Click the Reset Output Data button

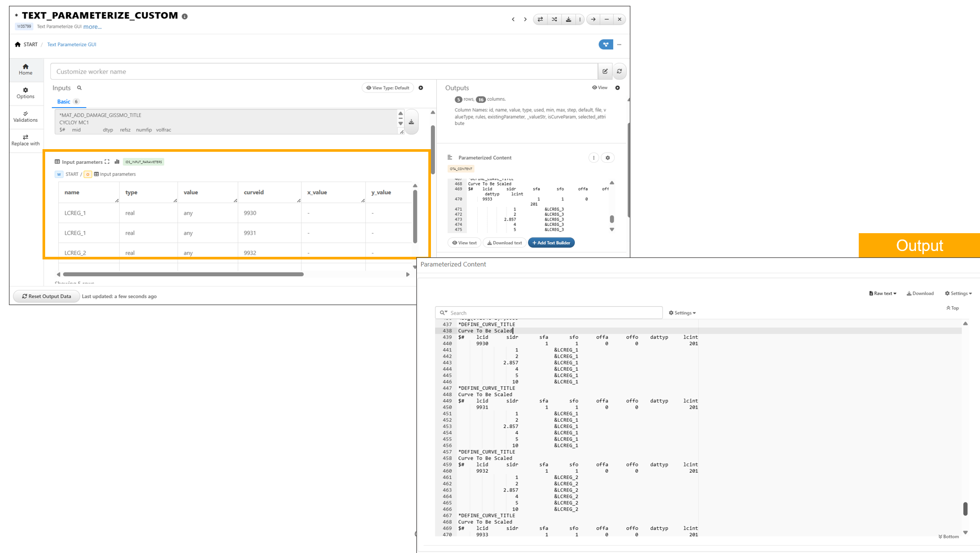(46, 296)
